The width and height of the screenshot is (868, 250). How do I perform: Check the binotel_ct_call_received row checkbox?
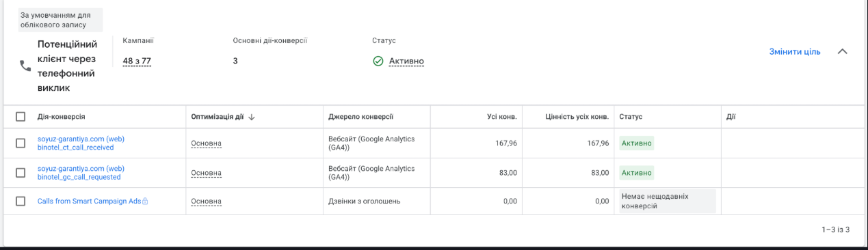(21, 143)
